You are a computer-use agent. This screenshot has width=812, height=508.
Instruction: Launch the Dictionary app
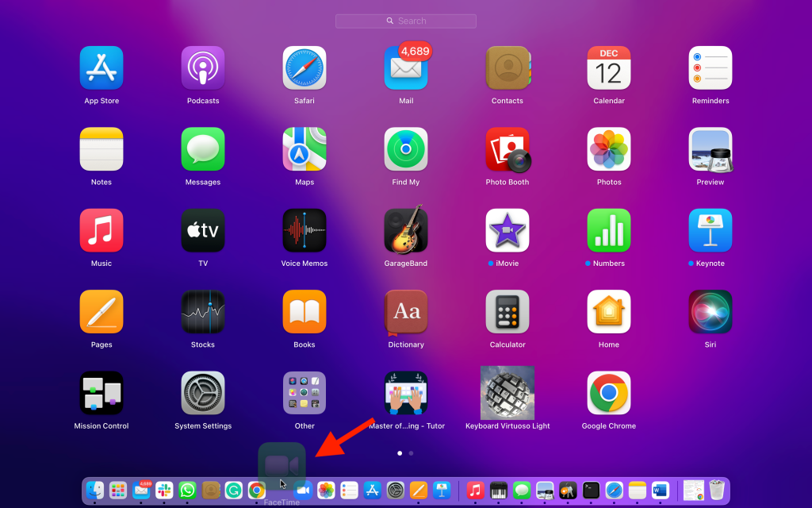coord(406,313)
